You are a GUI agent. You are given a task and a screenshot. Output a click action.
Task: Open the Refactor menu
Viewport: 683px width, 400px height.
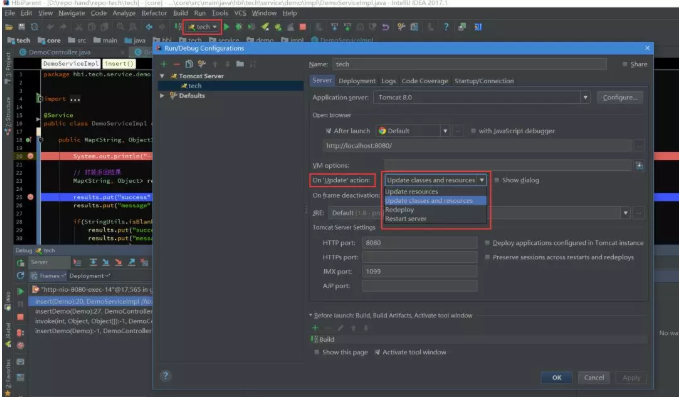pos(154,13)
